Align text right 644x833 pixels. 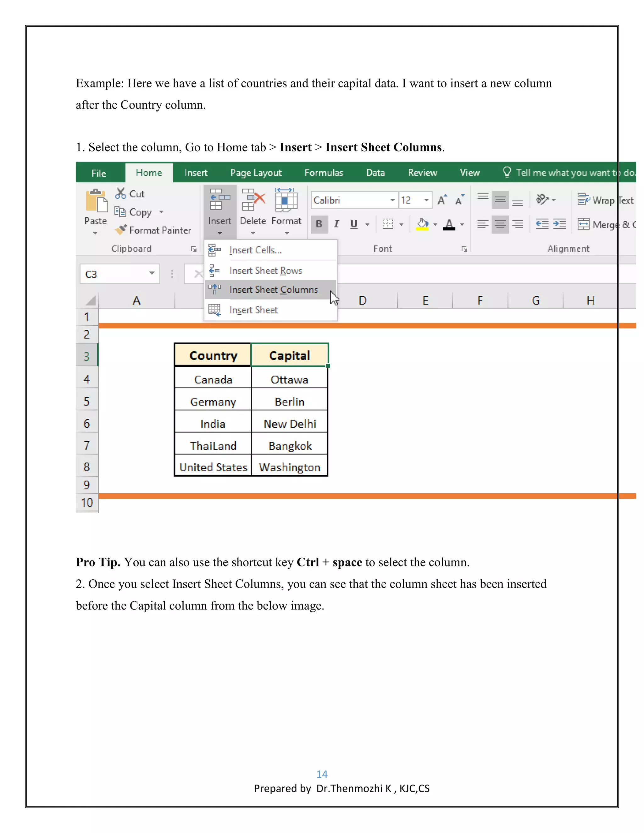pyautogui.click(x=518, y=224)
